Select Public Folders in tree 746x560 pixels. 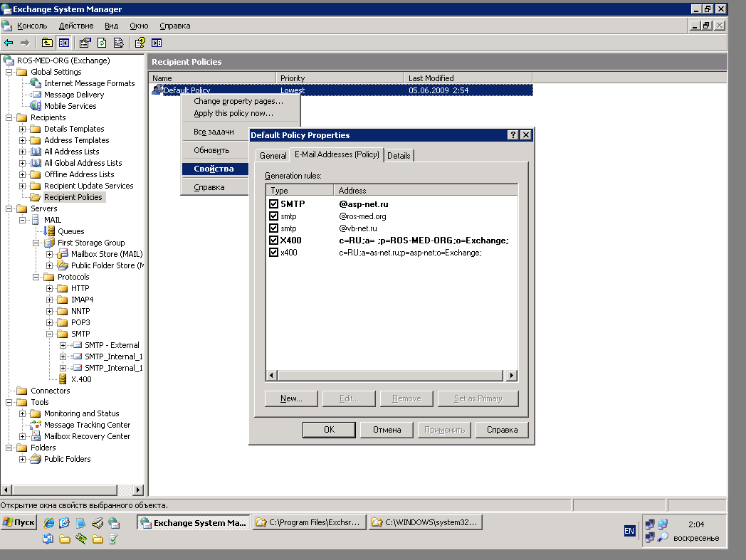pyautogui.click(x=67, y=459)
